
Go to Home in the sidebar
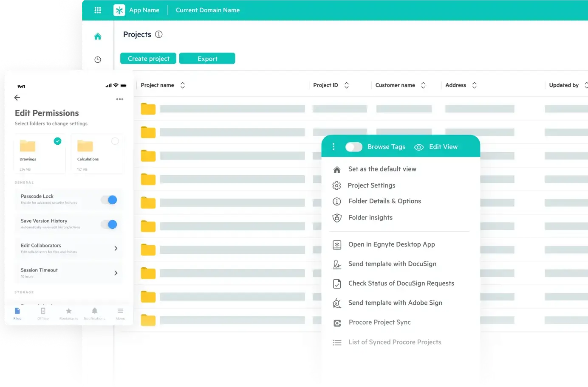point(98,36)
